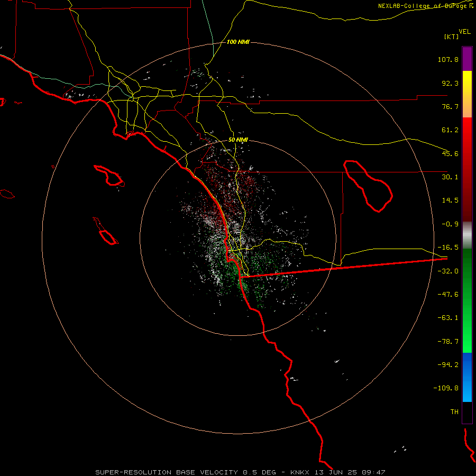Click the VEL legend title
Screen dimensions: 476x476
464,31
